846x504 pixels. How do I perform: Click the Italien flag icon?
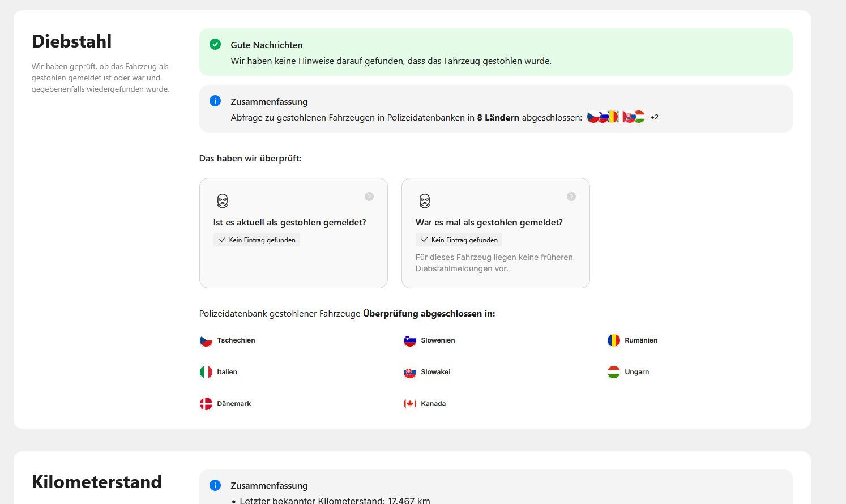[206, 372]
